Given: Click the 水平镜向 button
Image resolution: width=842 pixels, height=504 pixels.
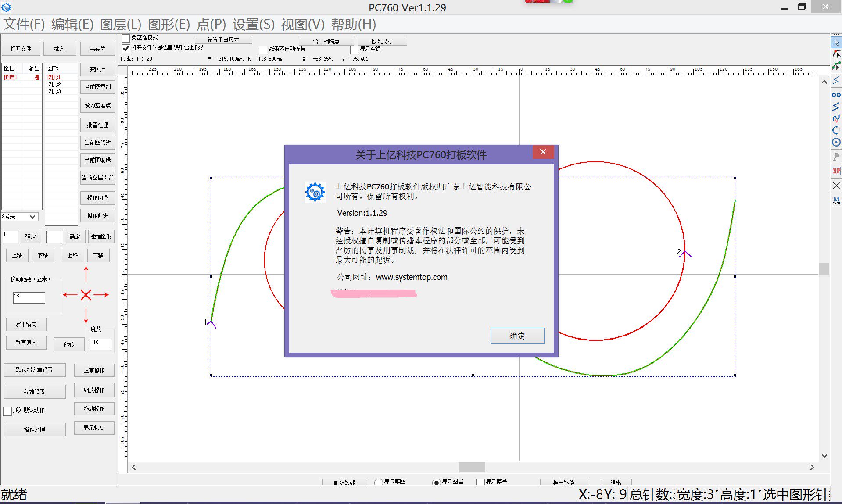Looking at the screenshot, I should [x=26, y=324].
